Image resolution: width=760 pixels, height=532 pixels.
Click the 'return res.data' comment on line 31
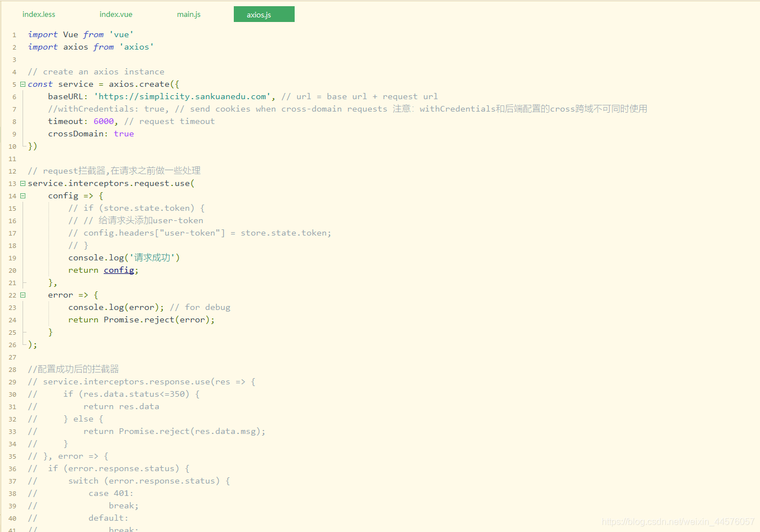pyautogui.click(x=121, y=406)
